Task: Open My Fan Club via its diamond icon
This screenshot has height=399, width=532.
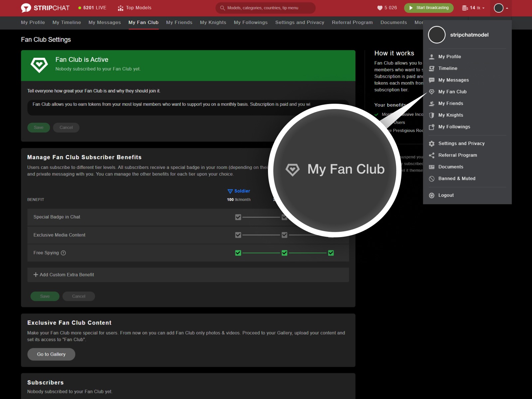Action: tap(432, 92)
